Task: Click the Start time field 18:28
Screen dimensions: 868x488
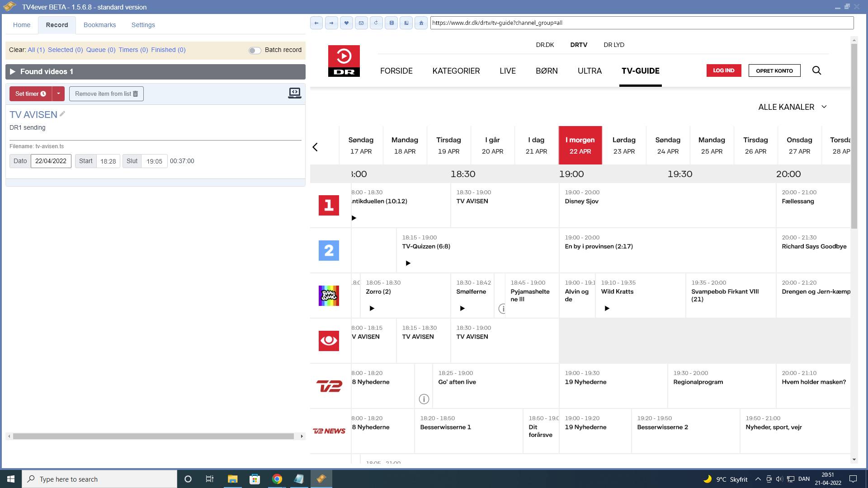Action: [x=108, y=161]
